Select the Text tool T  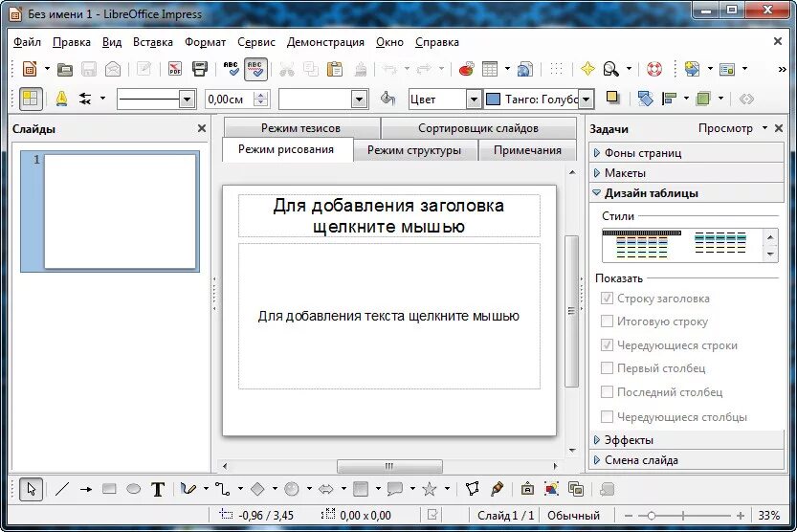pos(158,489)
